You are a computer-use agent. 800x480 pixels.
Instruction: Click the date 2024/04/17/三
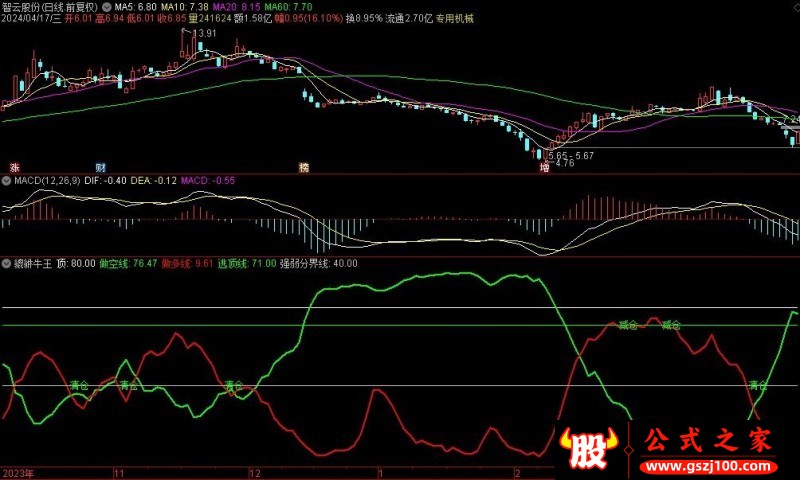click(x=31, y=19)
